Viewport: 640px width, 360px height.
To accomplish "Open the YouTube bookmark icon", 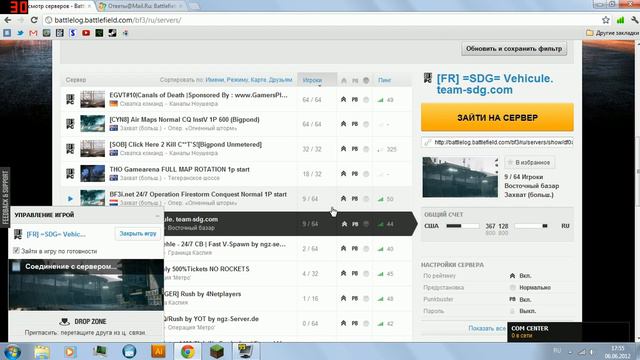I will 86,33.
